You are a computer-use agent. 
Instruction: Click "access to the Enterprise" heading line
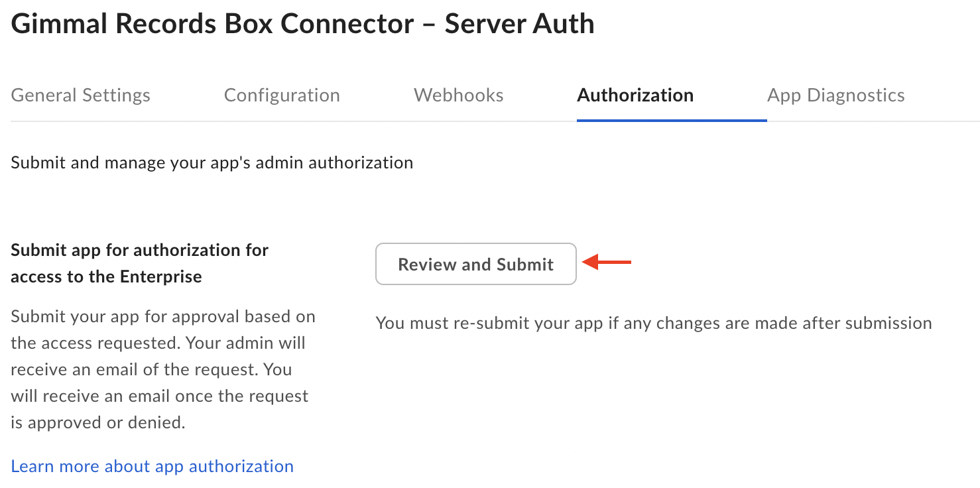click(106, 276)
